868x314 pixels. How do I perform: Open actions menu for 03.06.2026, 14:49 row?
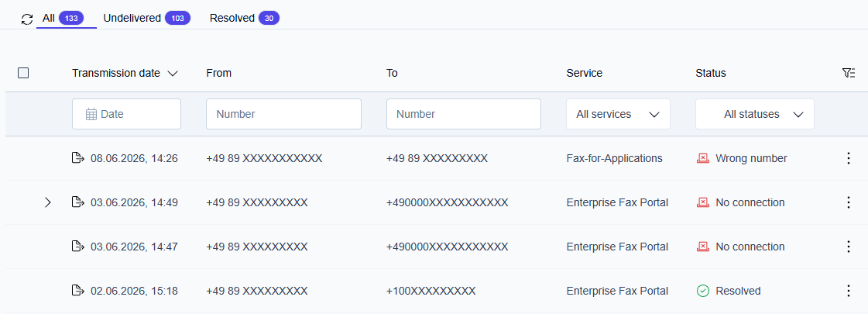(x=848, y=202)
